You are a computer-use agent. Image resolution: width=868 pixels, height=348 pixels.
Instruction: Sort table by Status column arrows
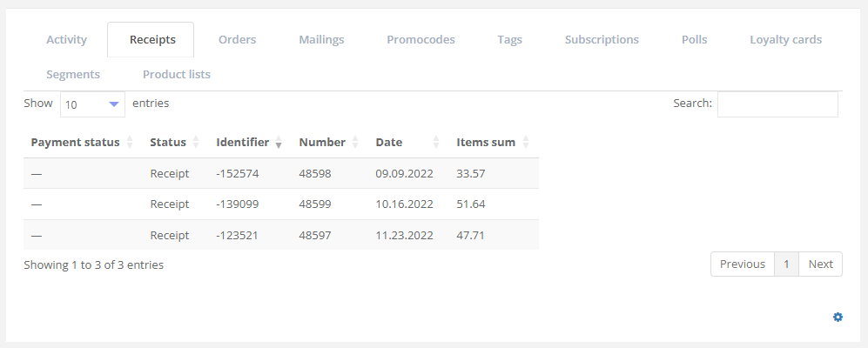pyautogui.click(x=196, y=143)
